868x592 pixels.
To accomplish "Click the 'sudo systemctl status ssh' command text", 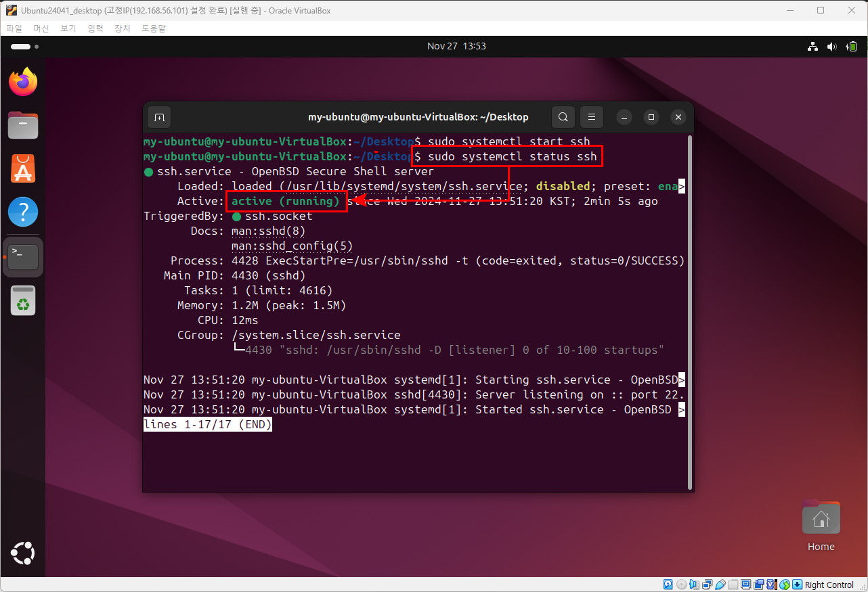I will pos(513,157).
